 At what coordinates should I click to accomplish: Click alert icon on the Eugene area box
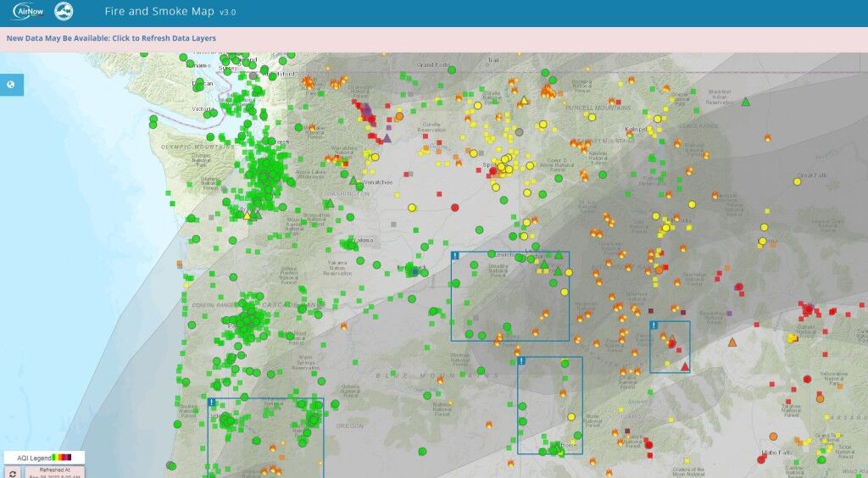(x=211, y=403)
